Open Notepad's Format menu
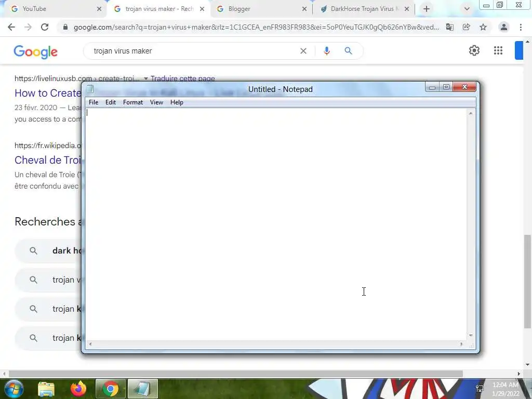 pyautogui.click(x=132, y=102)
